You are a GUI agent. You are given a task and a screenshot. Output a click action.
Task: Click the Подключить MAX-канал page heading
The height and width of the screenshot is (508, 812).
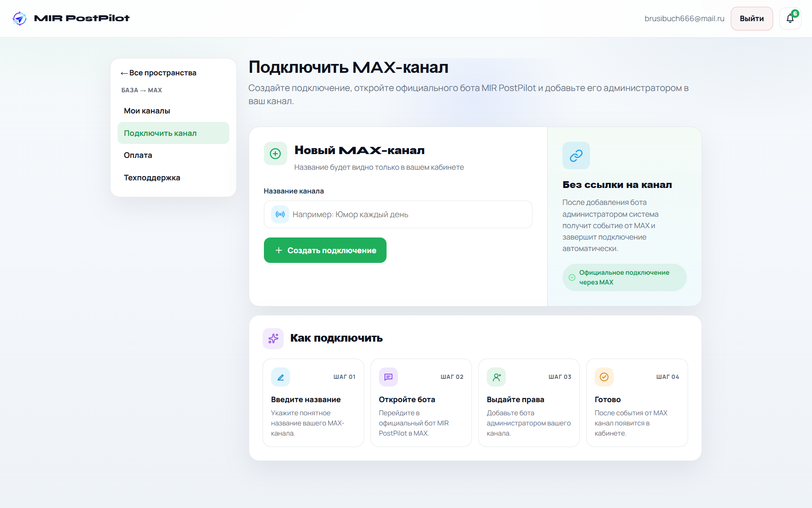(x=348, y=67)
